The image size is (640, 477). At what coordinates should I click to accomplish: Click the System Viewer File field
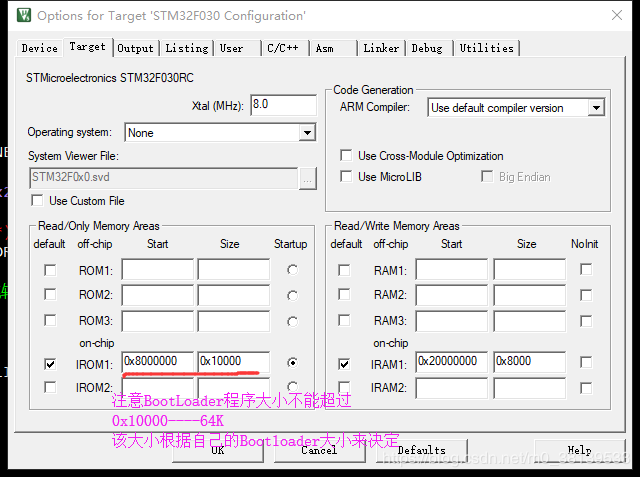[x=163, y=177]
